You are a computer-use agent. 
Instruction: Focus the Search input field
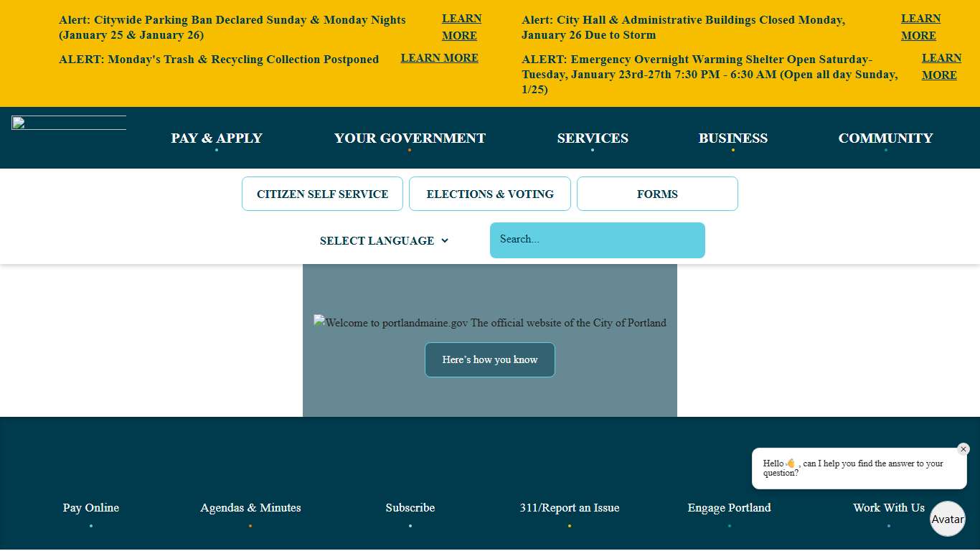tap(597, 240)
